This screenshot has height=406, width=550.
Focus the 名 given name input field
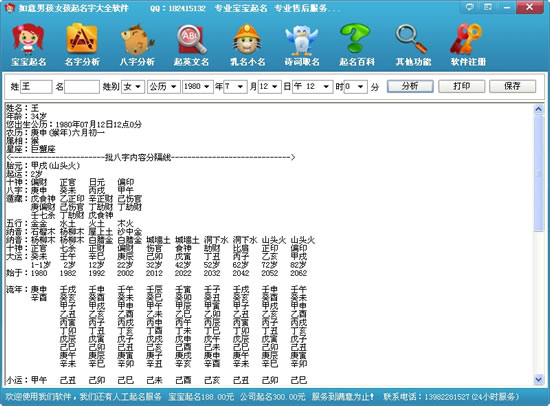click(82, 87)
